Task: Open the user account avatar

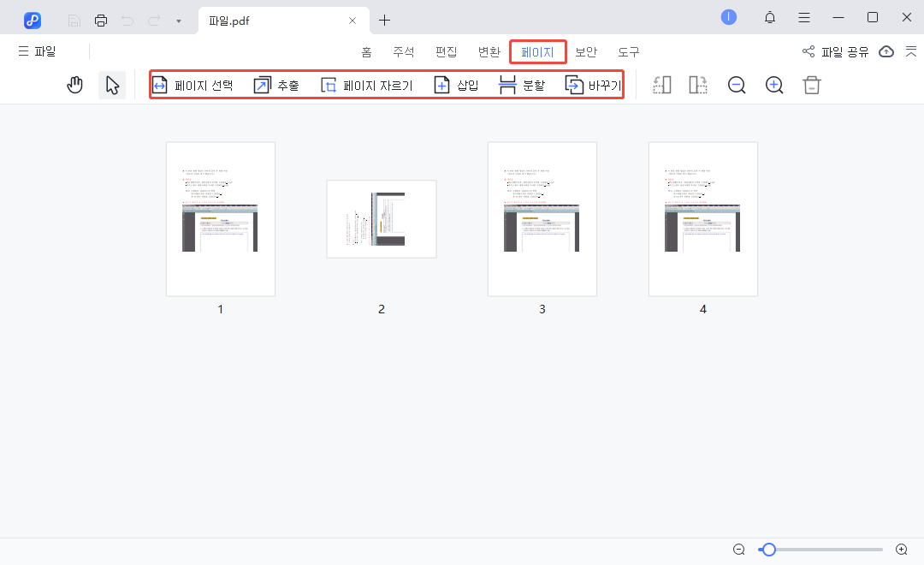Action: (x=729, y=17)
